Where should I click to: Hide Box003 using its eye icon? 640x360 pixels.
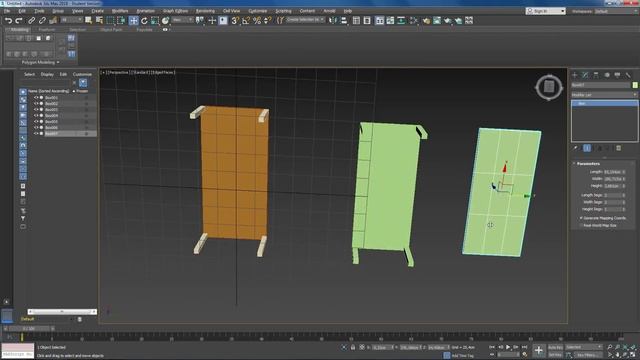(x=36, y=110)
